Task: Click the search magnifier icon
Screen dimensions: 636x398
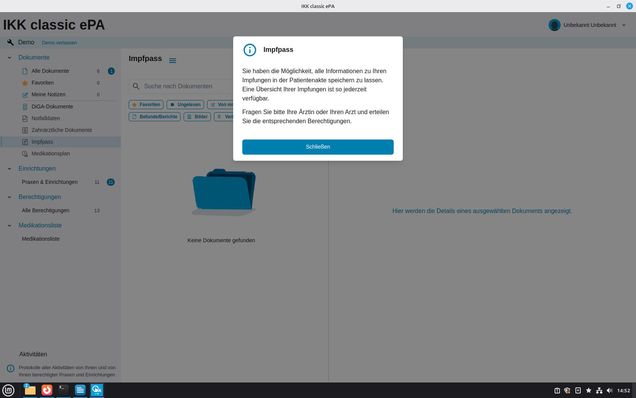Action: click(x=136, y=86)
